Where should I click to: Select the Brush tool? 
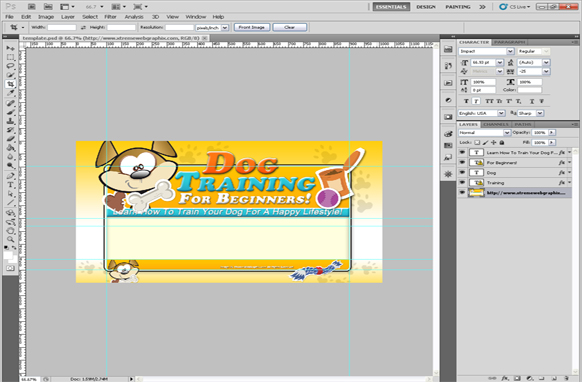tap(10, 112)
